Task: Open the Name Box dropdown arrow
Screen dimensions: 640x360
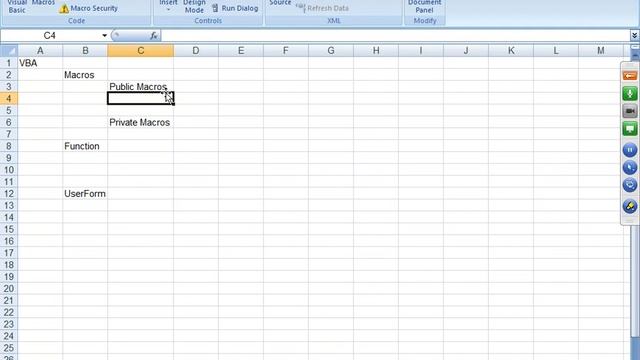Action: (104, 36)
